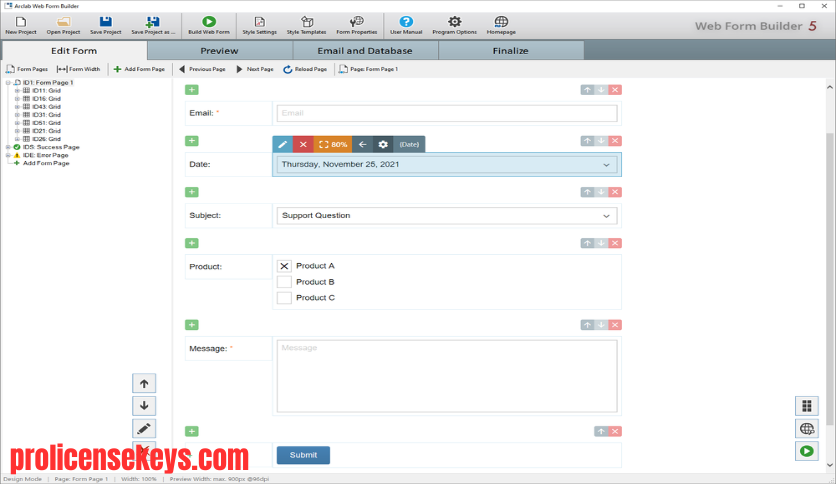Viewport: 836px width, 484px height.
Task: Click the green plus above the Product row
Action: [192, 243]
